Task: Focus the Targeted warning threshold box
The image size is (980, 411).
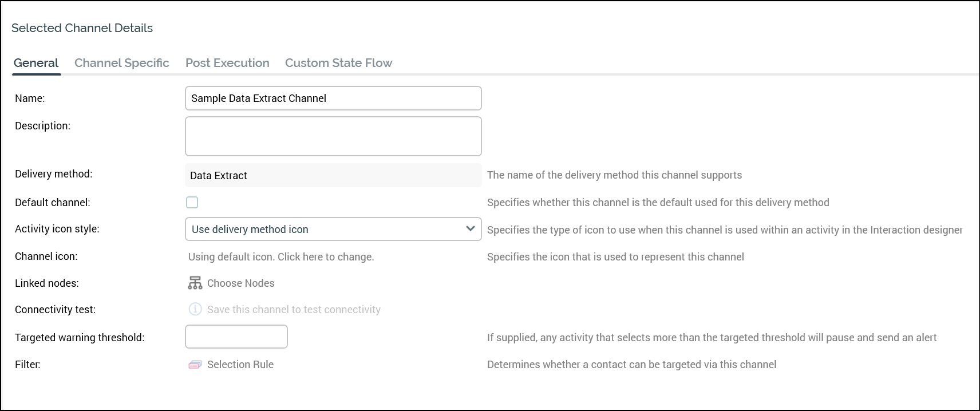Action: [236, 337]
